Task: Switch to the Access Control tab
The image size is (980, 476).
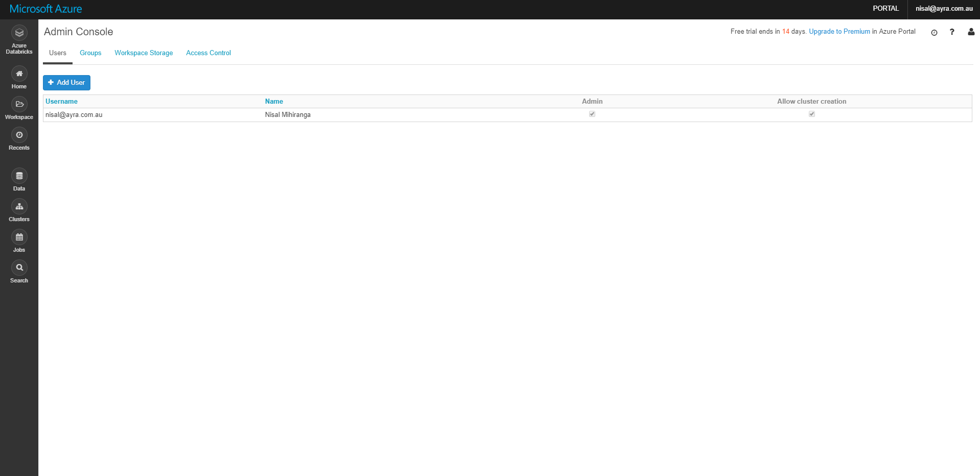Action: click(208, 53)
